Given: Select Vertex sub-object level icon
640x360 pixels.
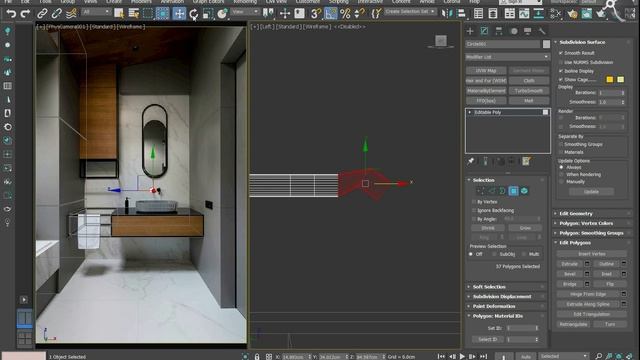Looking at the screenshot, I should [480, 191].
